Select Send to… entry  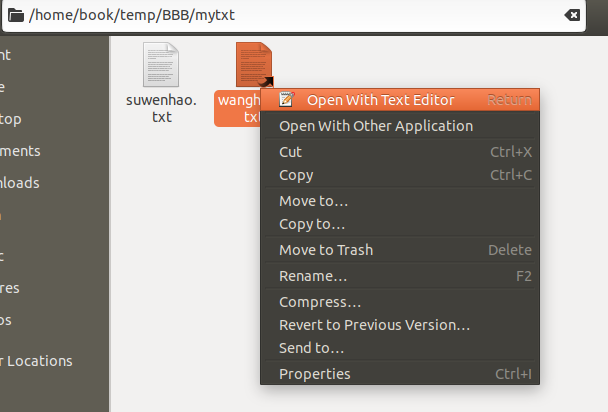click(x=400, y=348)
